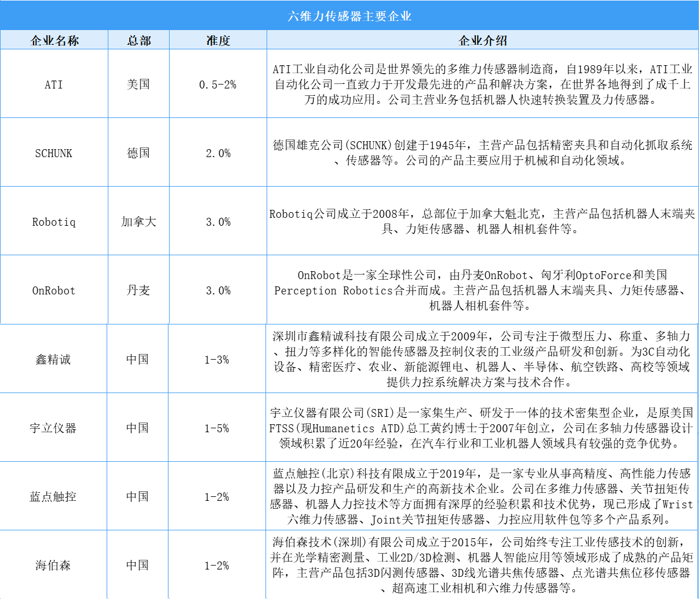Click the Robotiq公司成立于2008年 description cell
The width and height of the screenshot is (700, 599).
click(483, 221)
